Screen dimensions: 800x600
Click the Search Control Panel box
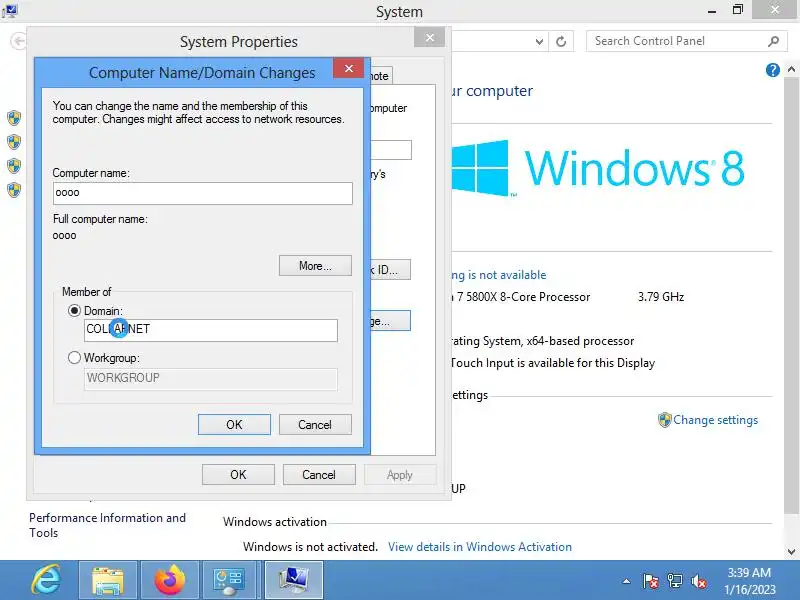pyautogui.click(x=685, y=41)
